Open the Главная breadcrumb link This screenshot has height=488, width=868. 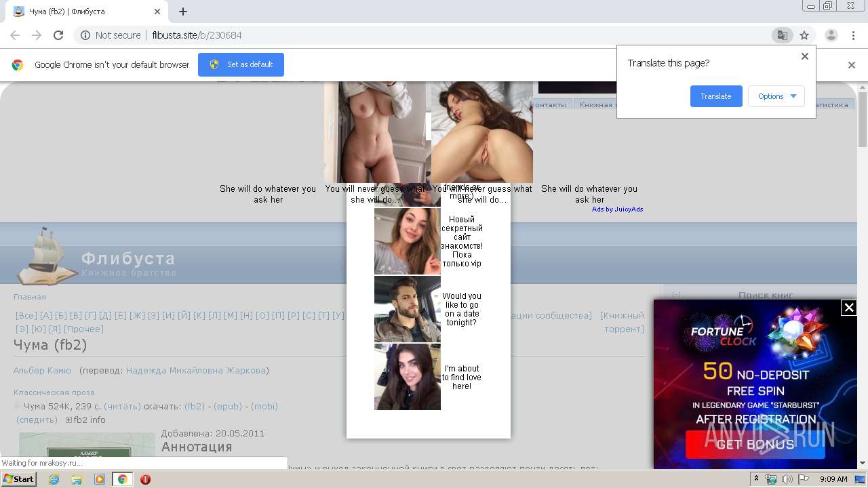pos(30,297)
